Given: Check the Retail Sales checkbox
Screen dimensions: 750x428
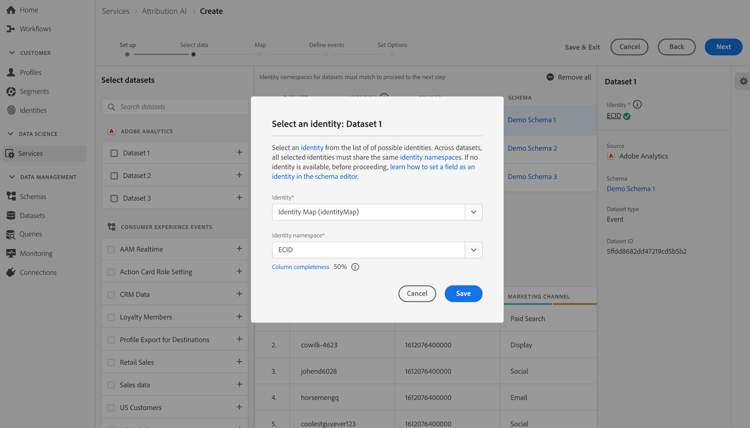Looking at the screenshot, I should pyautogui.click(x=111, y=362).
